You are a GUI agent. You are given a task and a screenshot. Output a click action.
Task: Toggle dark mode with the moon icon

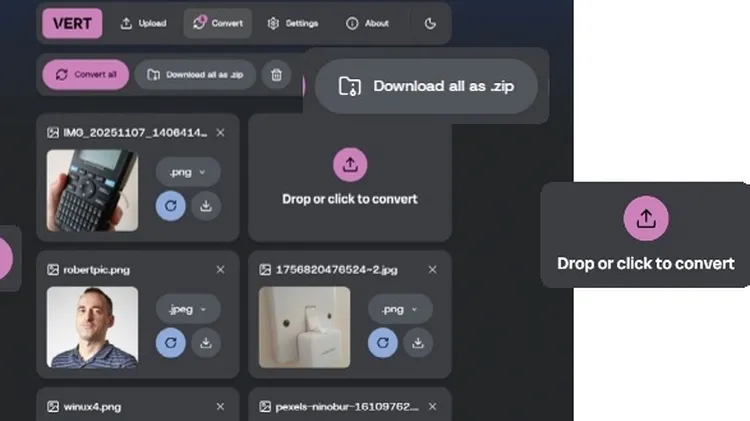point(430,23)
